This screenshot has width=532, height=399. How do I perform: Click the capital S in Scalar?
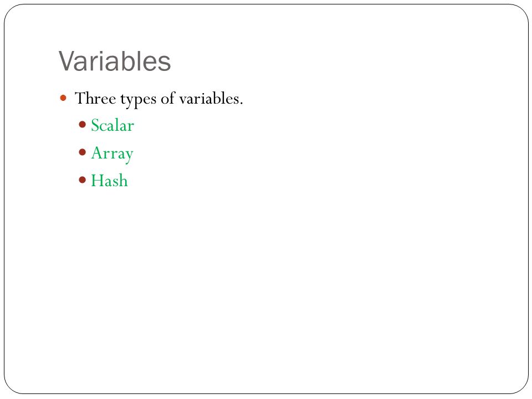[x=95, y=125]
